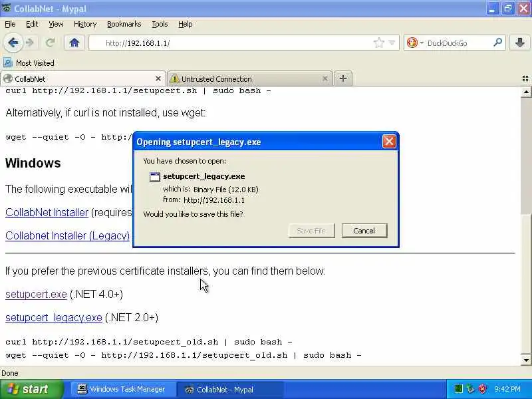Open the File menu
The height and width of the screenshot is (399, 532).
pyautogui.click(x=10, y=24)
